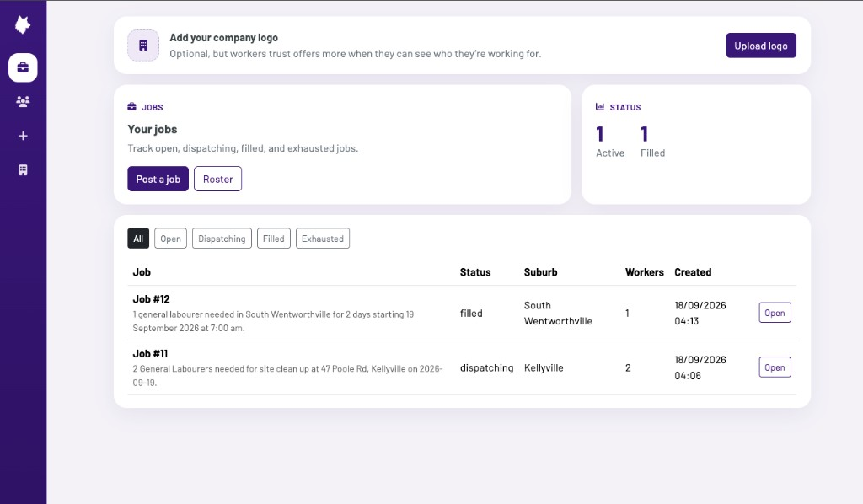Click the Kellyville suburb cell
This screenshot has width=863, height=504.
544,367
